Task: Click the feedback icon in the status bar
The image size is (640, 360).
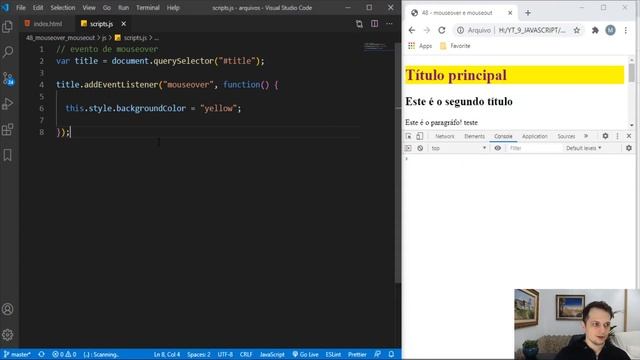Action: pyautogui.click(x=378, y=354)
